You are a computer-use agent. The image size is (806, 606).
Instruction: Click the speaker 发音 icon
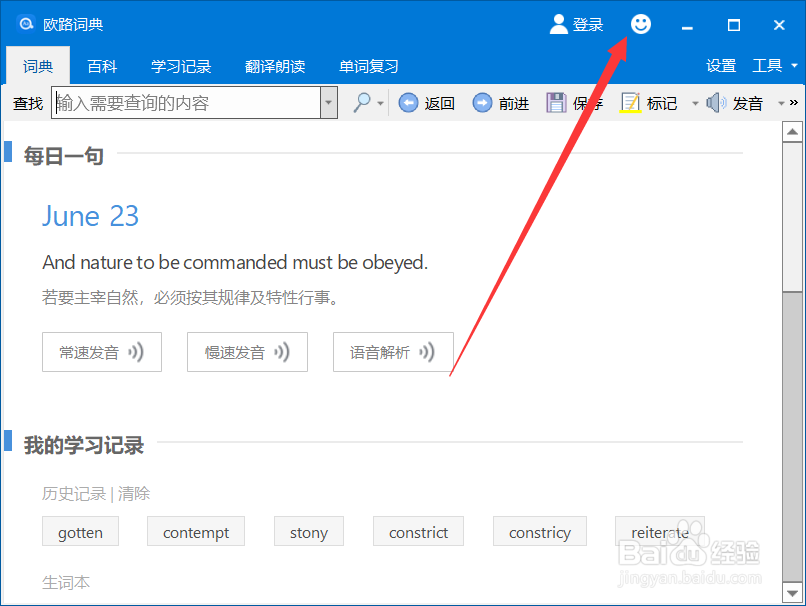716,103
